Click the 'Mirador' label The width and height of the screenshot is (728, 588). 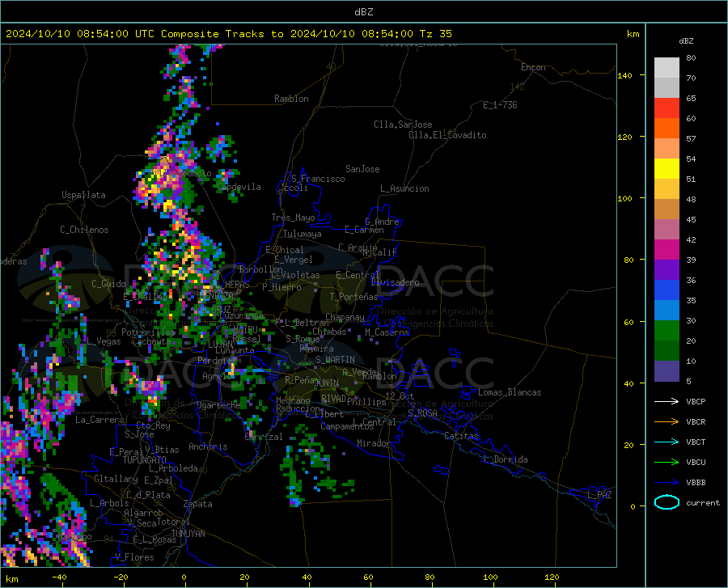coord(374,443)
